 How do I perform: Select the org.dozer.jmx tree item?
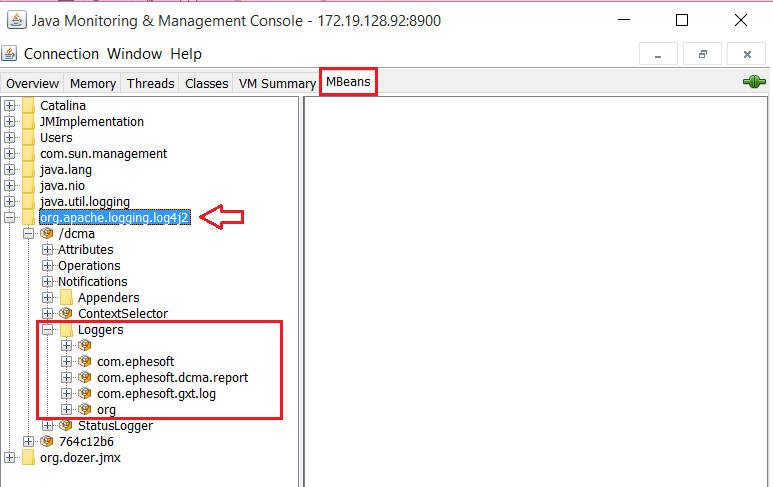80,458
